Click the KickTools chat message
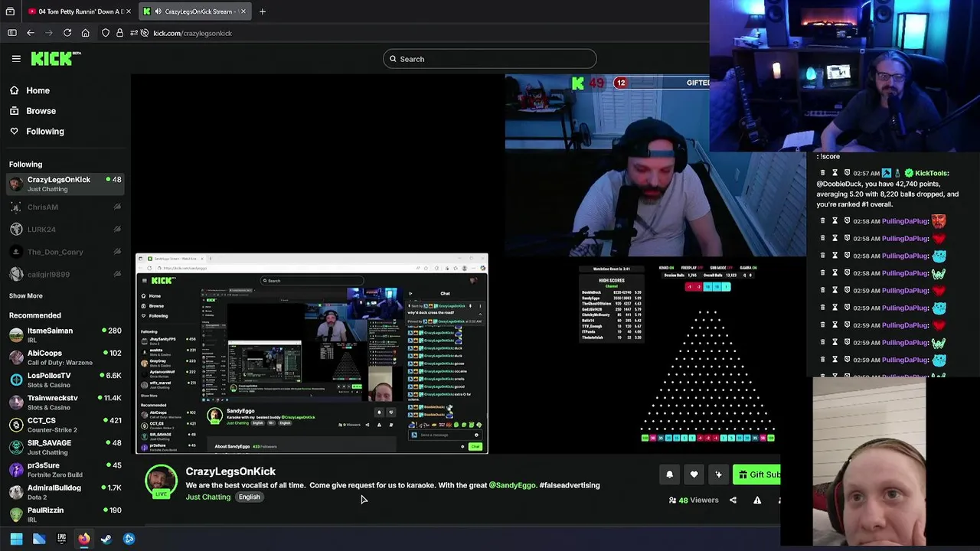The width and height of the screenshot is (980, 551). pos(888,189)
